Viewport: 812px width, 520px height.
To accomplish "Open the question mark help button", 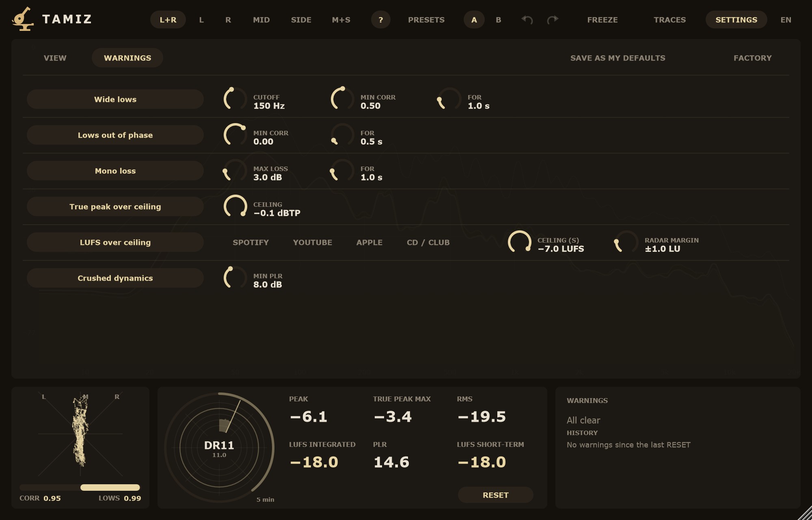I will (x=381, y=19).
